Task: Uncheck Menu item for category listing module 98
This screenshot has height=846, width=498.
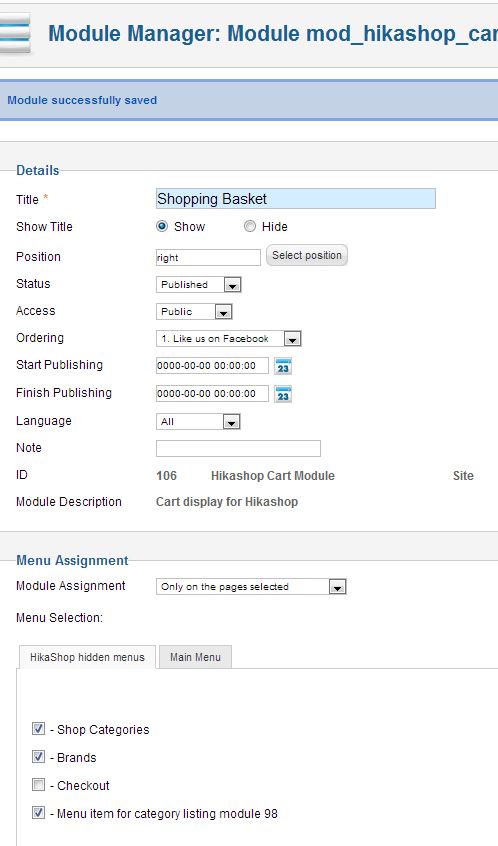Action: [38, 813]
